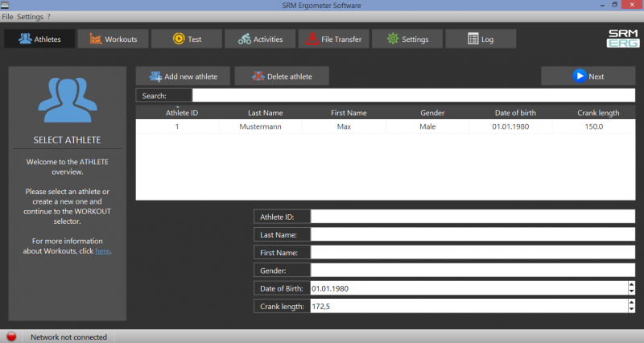
Task: Open the Settings menu in menu bar
Action: 30,17
